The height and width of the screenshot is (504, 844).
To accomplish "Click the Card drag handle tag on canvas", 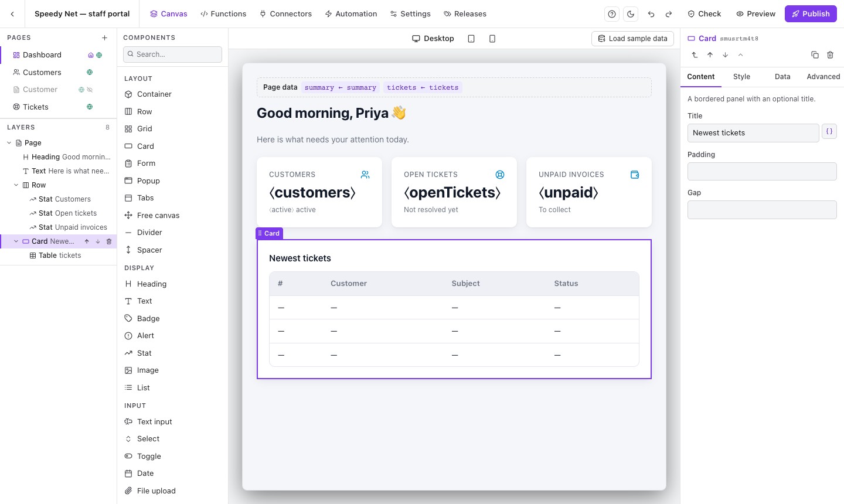I will click(269, 233).
